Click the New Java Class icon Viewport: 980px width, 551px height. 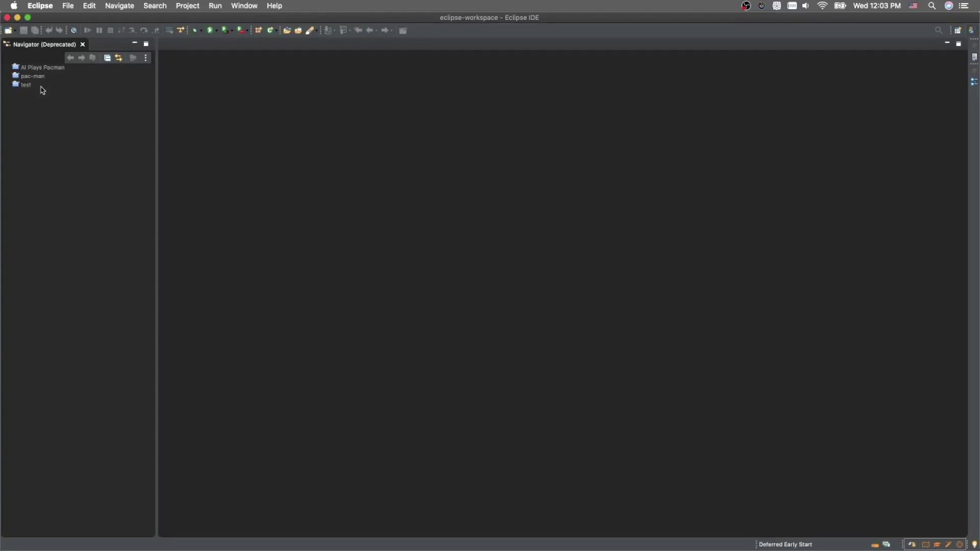[x=269, y=31]
